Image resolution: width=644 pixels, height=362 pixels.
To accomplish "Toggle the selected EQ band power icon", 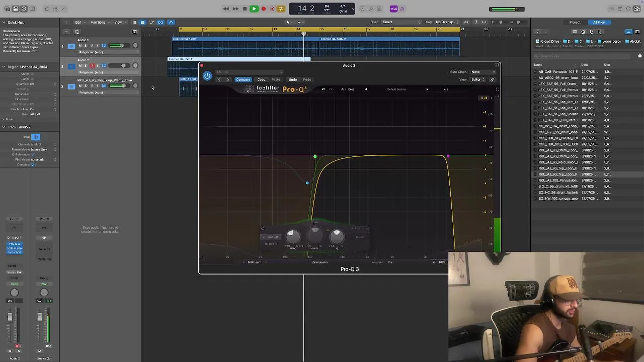I will click(x=262, y=229).
